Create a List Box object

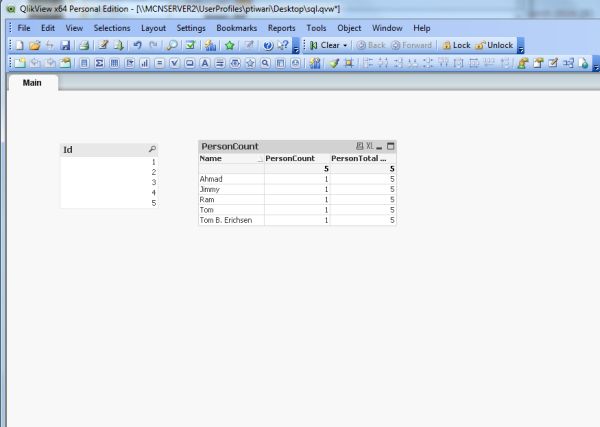tap(84, 63)
